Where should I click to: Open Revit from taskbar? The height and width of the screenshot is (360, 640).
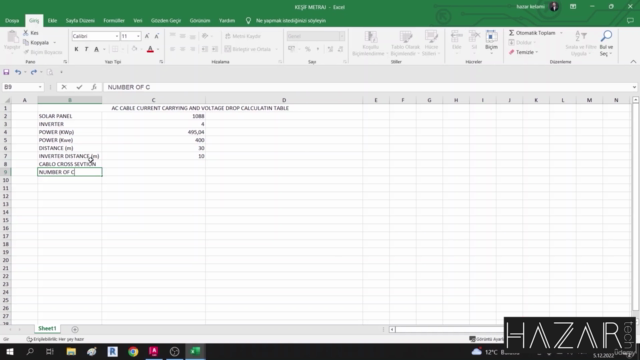113,352
